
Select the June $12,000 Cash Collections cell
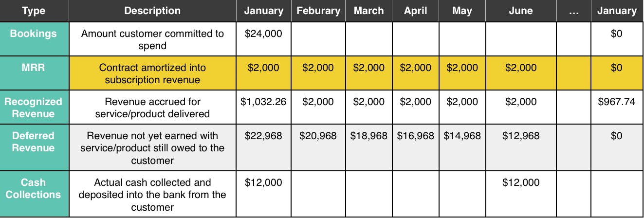coord(520,182)
